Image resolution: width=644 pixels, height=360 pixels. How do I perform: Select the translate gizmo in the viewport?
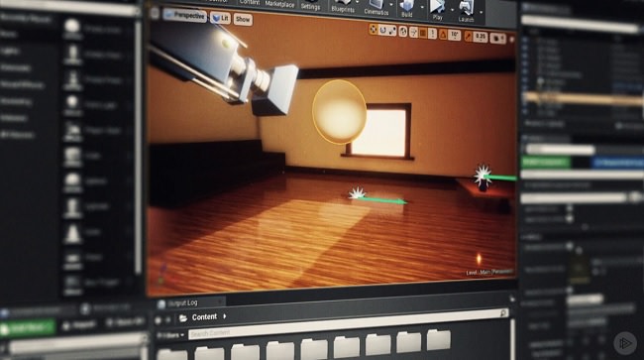coord(374,29)
